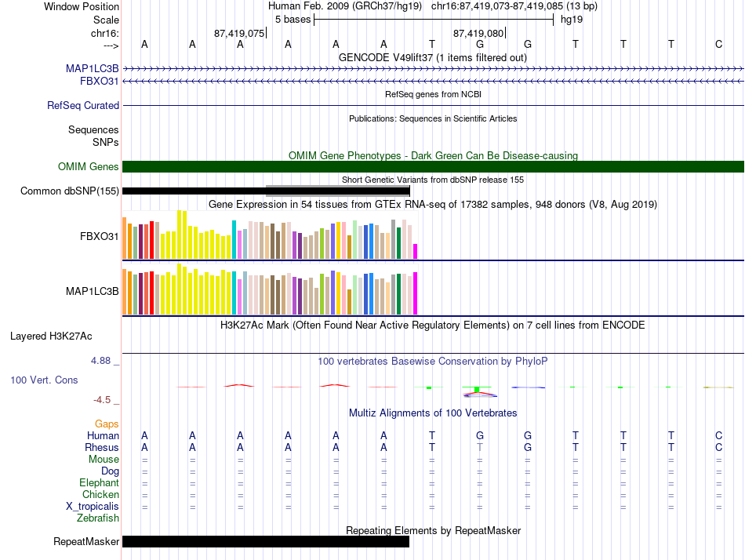This screenshot has width=745, height=560.
Task: Click the black Common dbSNP variant bar
Action: point(266,191)
